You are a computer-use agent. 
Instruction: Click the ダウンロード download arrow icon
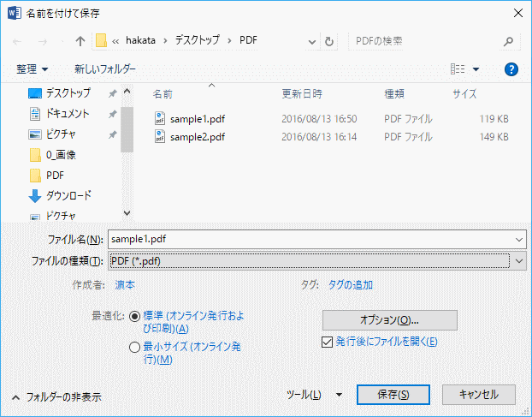(x=34, y=196)
